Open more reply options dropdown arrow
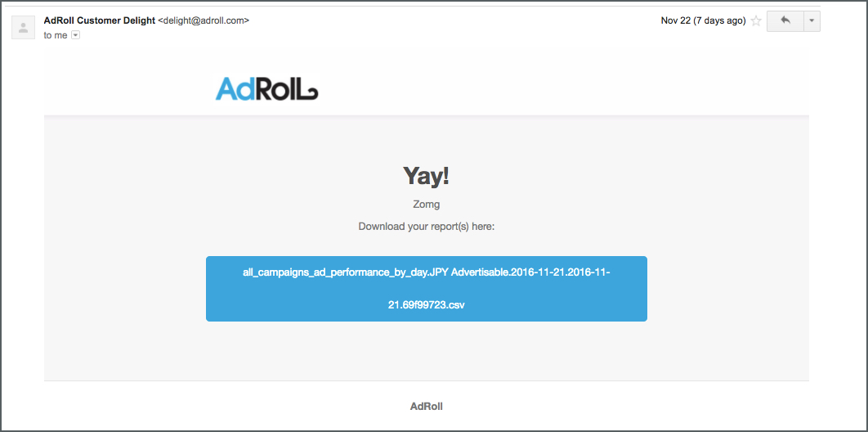The height and width of the screenshot is (432, 868). tap(812, 21)
